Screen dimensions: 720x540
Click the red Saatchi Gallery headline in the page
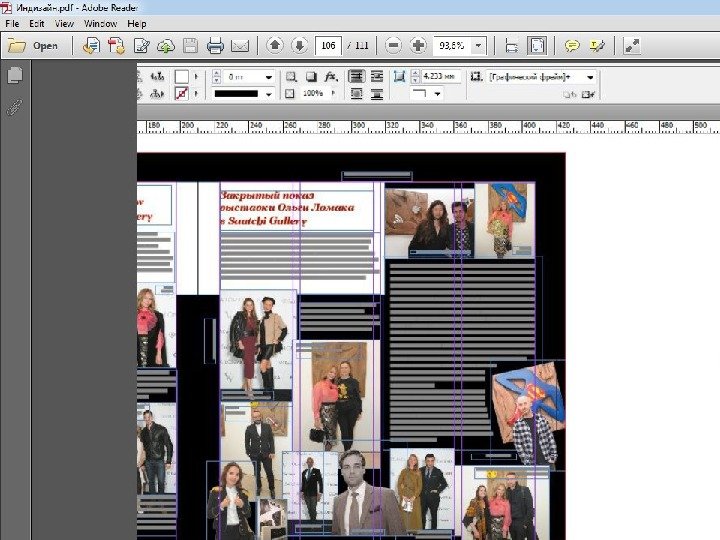point(287,208)
